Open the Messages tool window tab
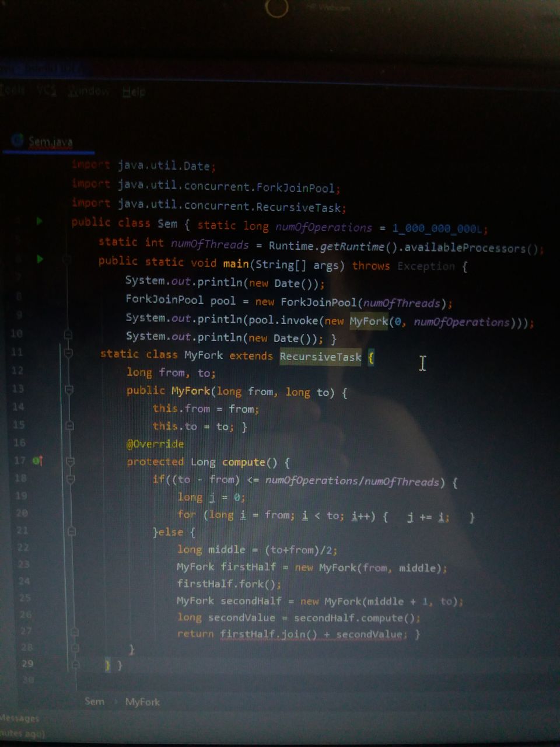Image resolution: width=560 pixels, height=747 pixels. tap(20, 718)
